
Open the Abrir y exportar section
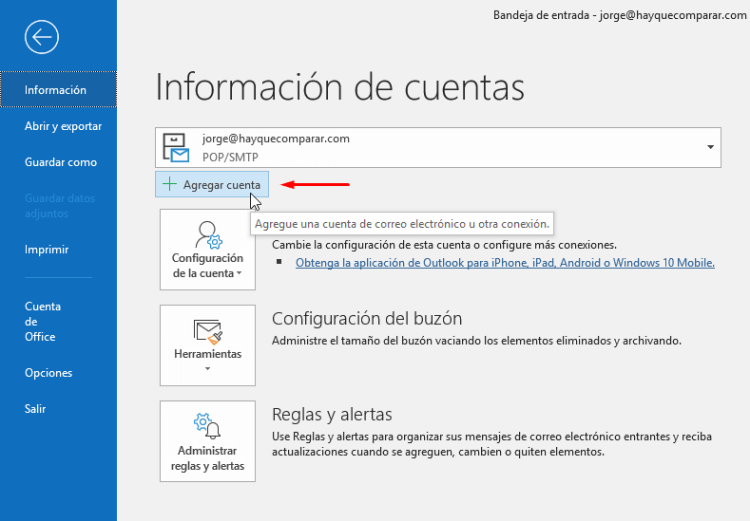(63, 126)
